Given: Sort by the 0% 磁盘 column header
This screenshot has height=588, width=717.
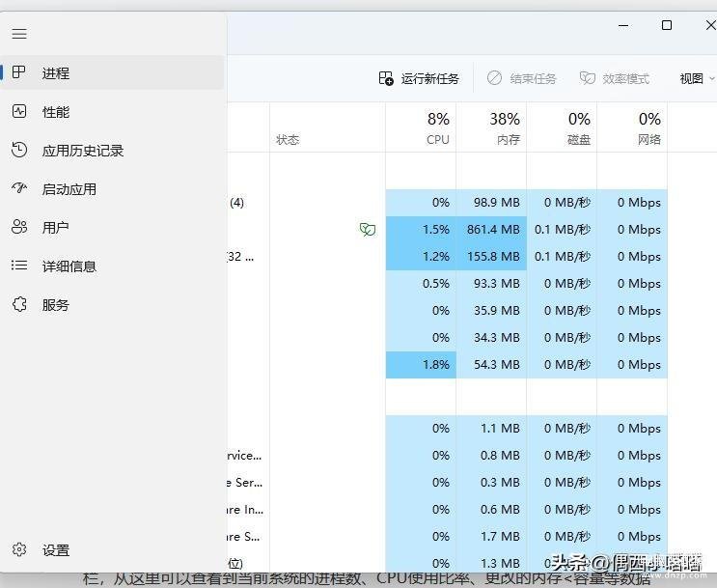Looking at the screenshot, I should pos(562,127).
